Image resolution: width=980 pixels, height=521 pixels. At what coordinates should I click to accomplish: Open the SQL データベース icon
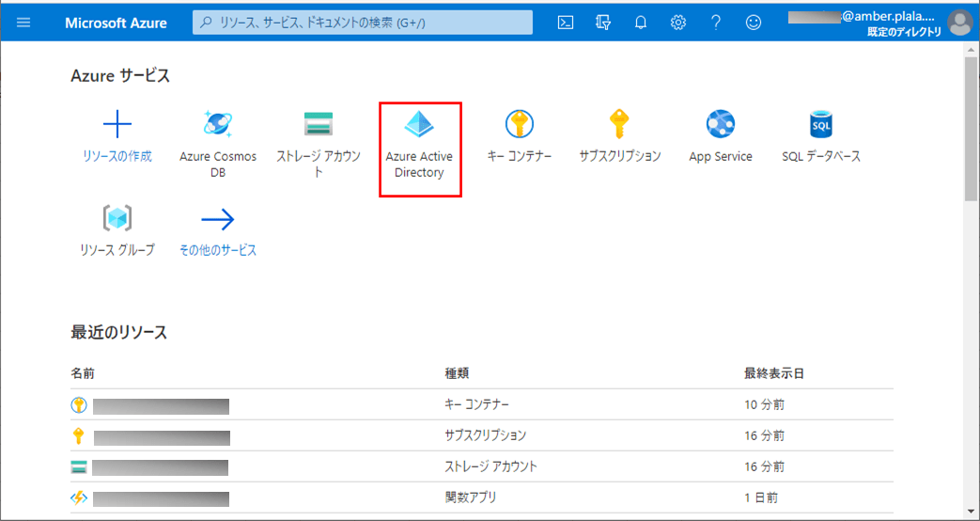coord(820,124)
